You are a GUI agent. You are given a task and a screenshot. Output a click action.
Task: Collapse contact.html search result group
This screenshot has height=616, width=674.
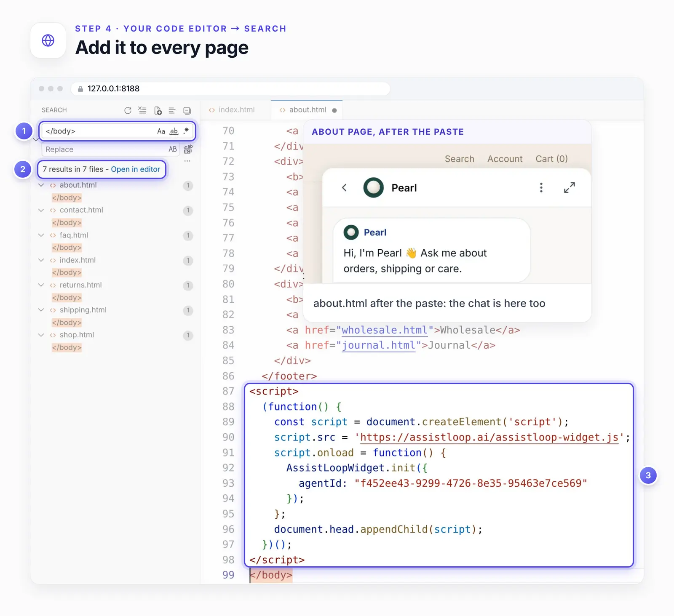(41, 210)
